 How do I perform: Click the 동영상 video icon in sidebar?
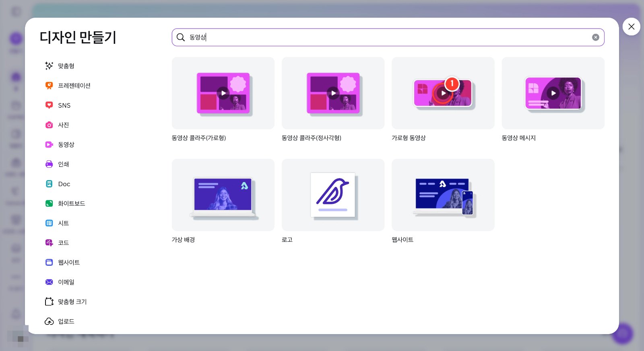tap(49, 144)
